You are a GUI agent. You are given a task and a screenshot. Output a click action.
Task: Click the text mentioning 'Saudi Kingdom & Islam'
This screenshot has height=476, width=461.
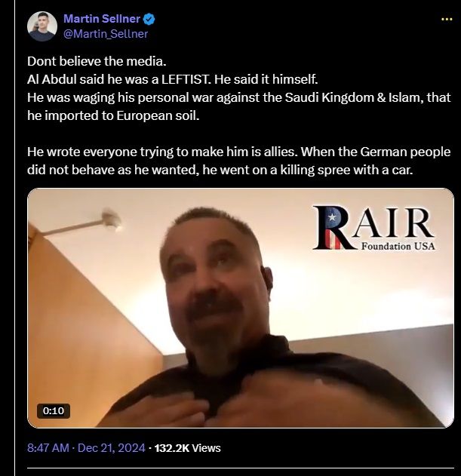[x=238, y=106]
